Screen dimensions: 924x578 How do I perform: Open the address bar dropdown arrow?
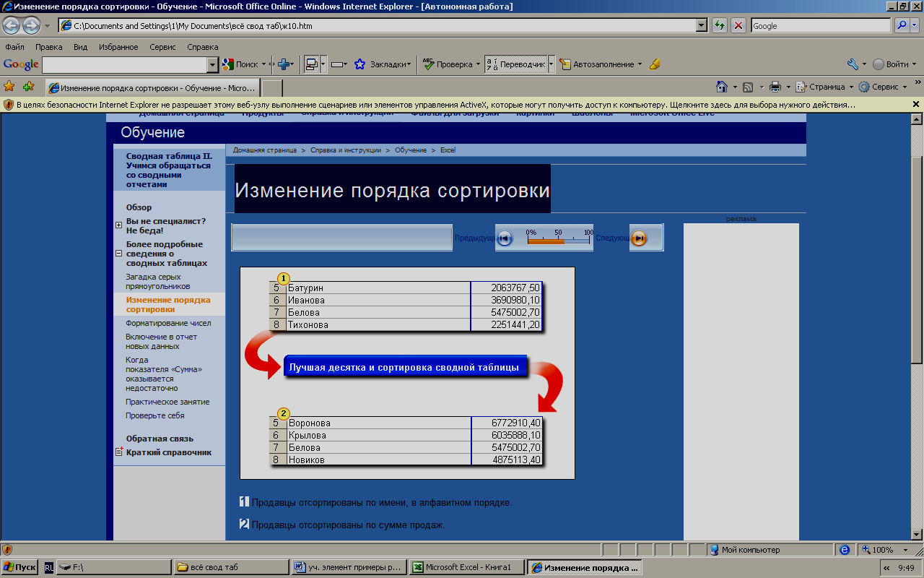tap(701, 25)
